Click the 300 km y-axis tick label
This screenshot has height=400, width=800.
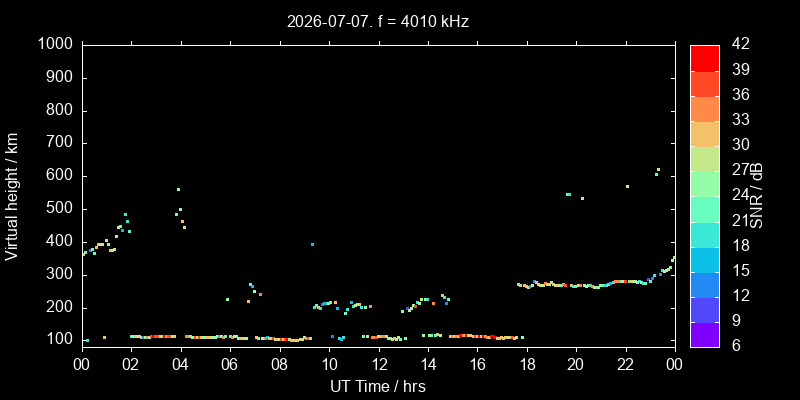[x=61, y=275]
